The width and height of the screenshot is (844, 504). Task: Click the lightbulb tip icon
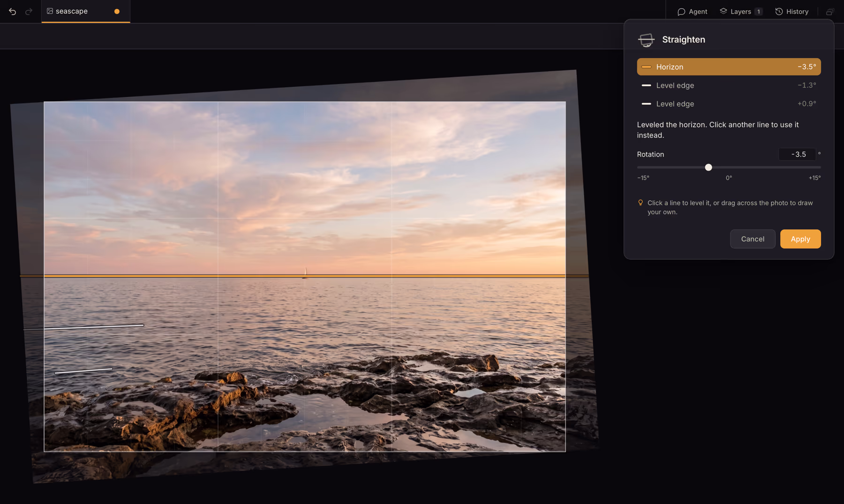641,203
